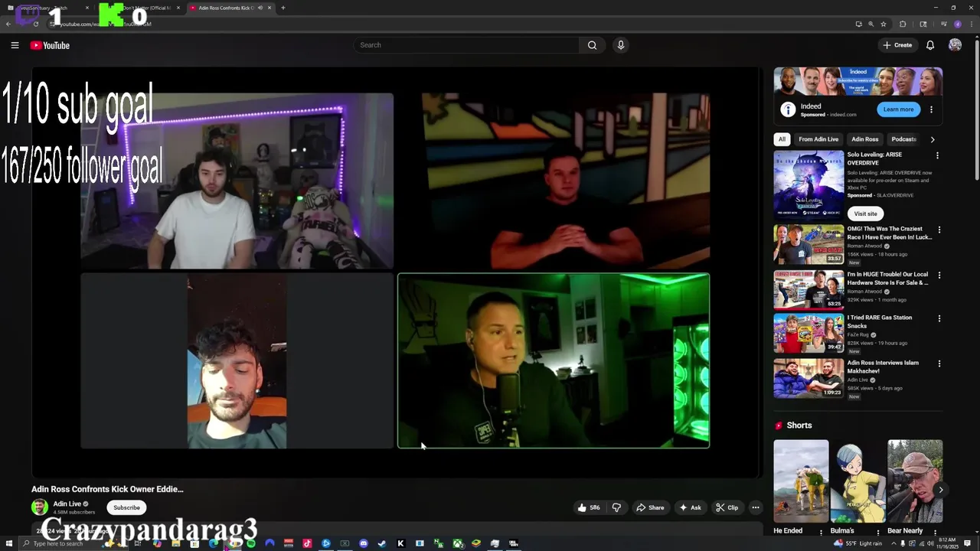The width and height of the screenshot is (980, 551).
Task: Reload the page in the browser toolbar
Action: (36, 24)
